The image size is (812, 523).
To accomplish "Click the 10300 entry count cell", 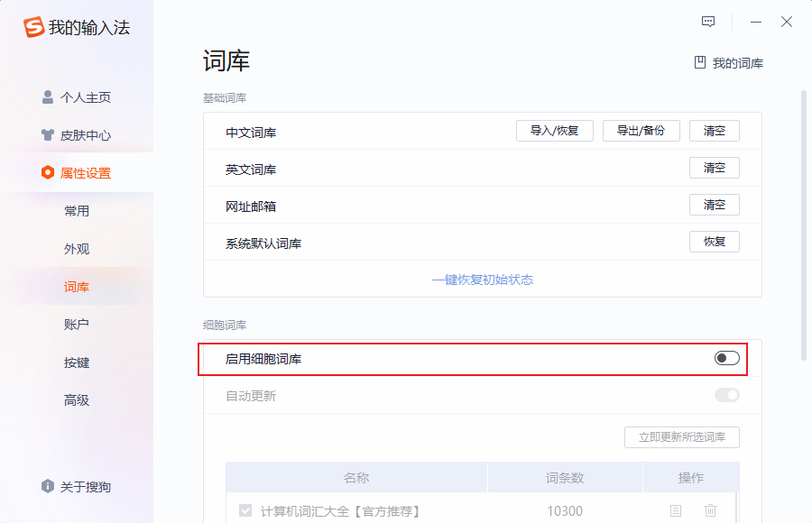I will coord(565,511).
